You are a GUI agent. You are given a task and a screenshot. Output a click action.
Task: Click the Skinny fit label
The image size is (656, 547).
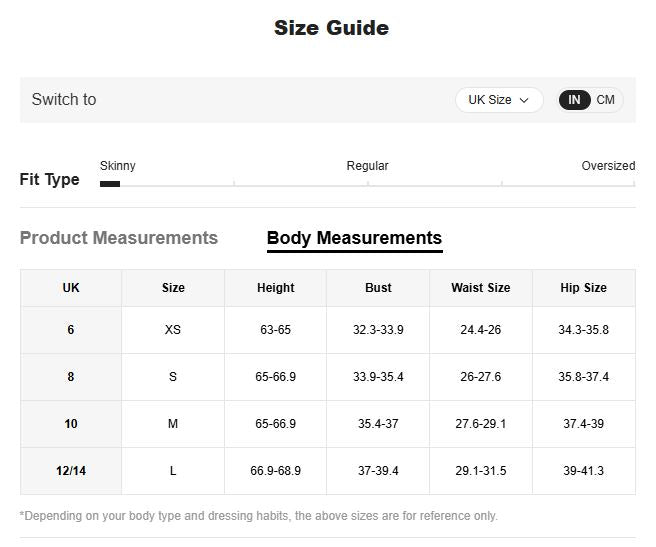[118, 166]
